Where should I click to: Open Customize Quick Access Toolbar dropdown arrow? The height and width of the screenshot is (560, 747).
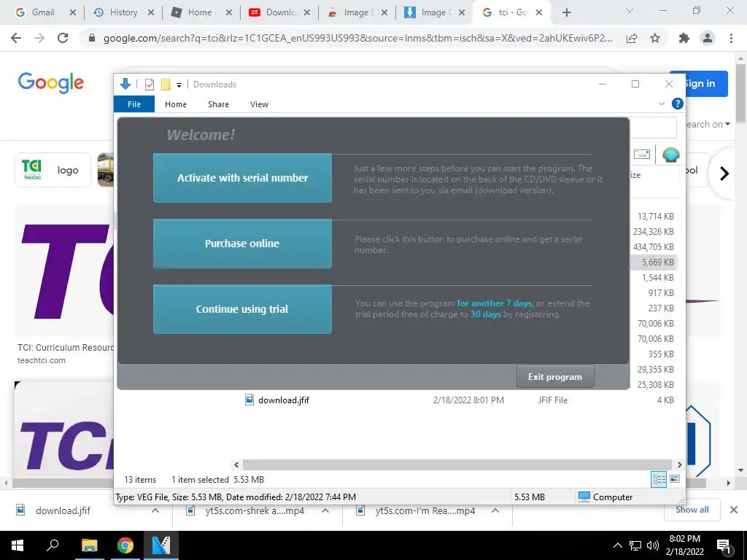coord(179,85)
